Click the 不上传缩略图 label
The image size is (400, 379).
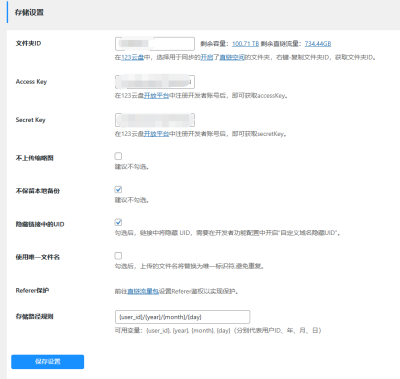[x=34, y=158]
